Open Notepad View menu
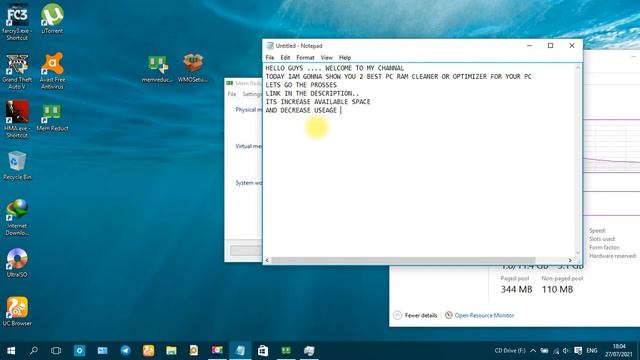Screen dimensions: 640x360 327,58
